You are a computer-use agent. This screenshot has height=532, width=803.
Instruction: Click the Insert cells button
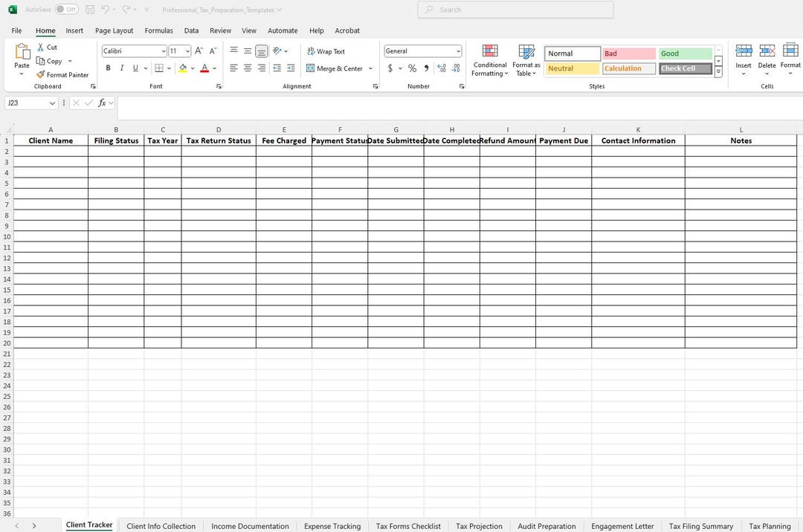744,59
